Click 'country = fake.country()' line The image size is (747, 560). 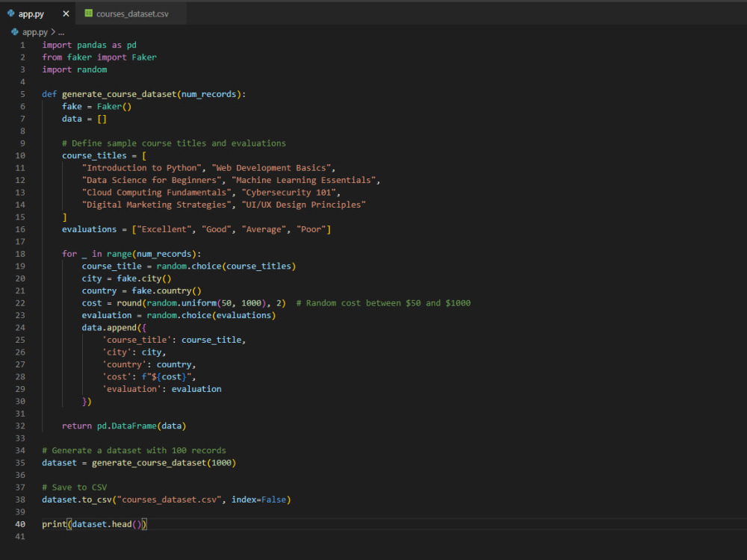pos(141,291)
